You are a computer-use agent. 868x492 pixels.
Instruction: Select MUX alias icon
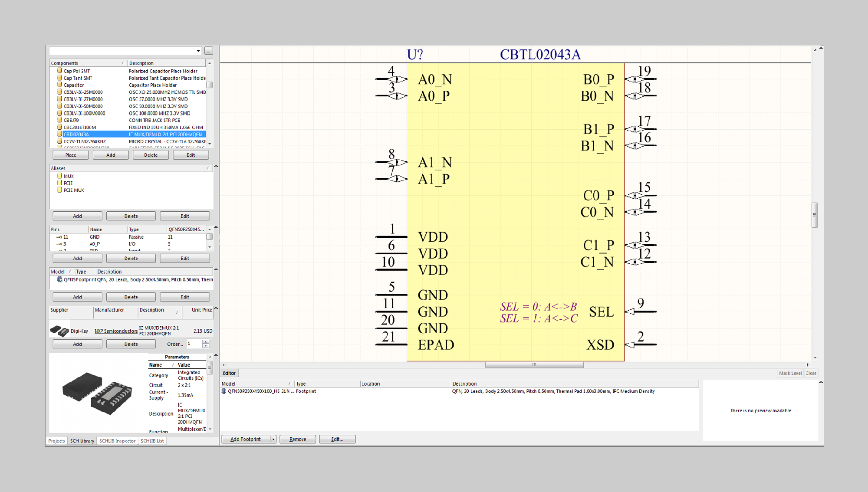59,176
